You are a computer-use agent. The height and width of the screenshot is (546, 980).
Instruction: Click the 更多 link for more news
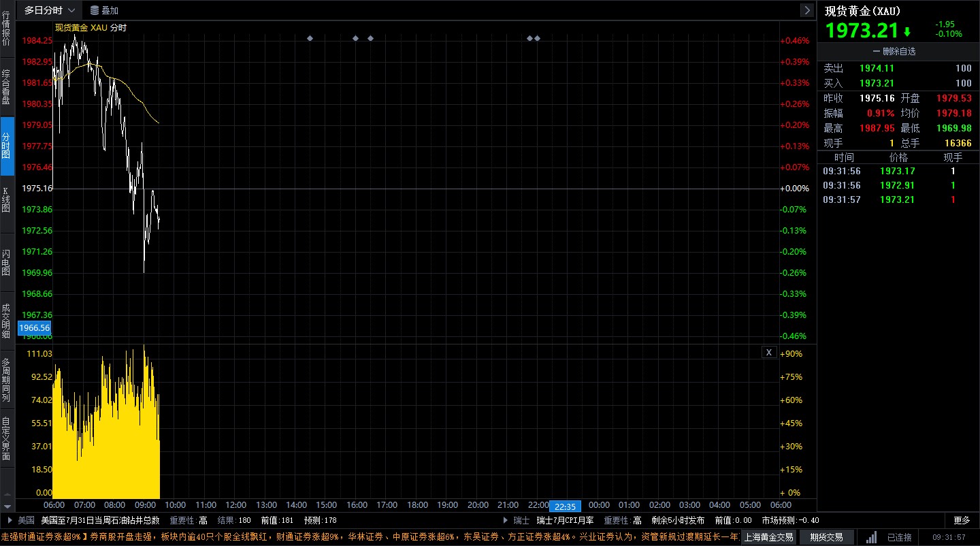(962, 520)
